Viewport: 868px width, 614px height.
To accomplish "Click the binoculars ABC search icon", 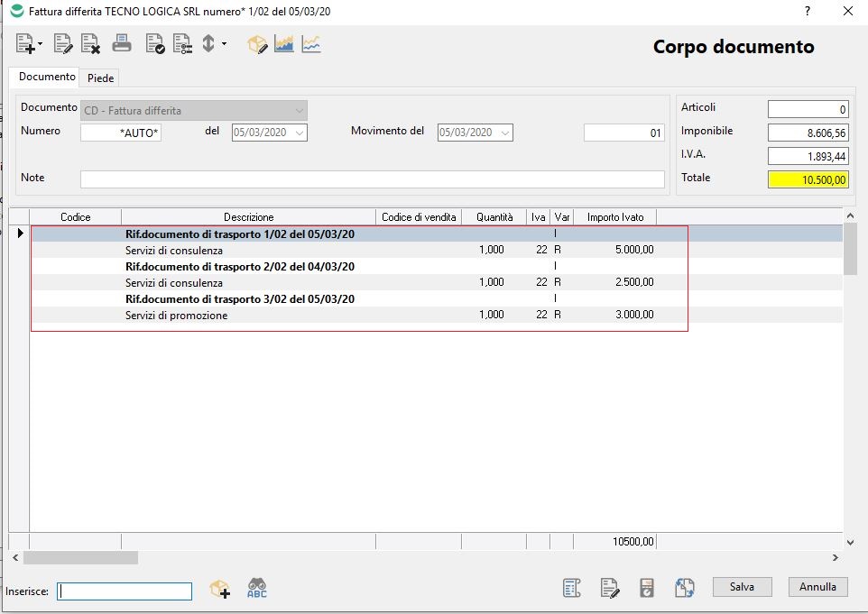I will pyautogui.click(x=257, y=589).
